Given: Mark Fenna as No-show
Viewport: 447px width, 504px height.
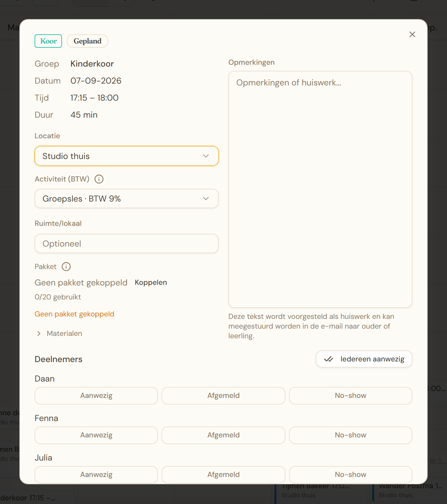Looking at the screenshot, I should [351, 435].
